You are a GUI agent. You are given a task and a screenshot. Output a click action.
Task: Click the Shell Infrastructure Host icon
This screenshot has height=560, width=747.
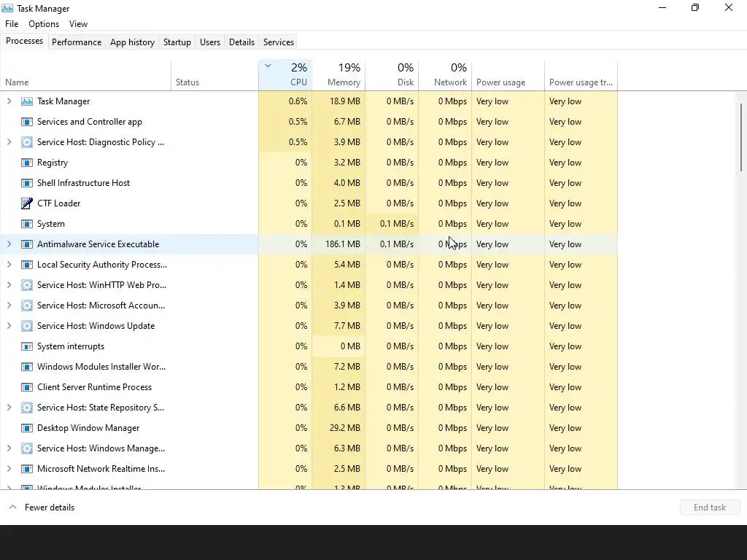click(27, 183)
